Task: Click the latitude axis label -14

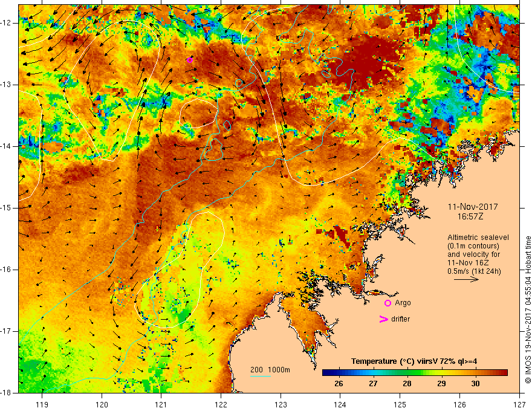Action: coord(5,146)
